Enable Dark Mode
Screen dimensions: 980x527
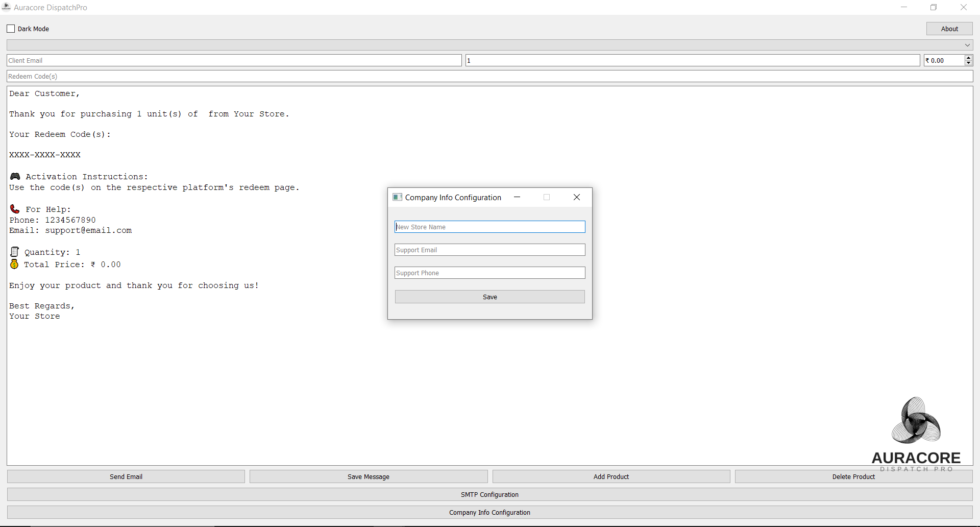tap(10, 29)
